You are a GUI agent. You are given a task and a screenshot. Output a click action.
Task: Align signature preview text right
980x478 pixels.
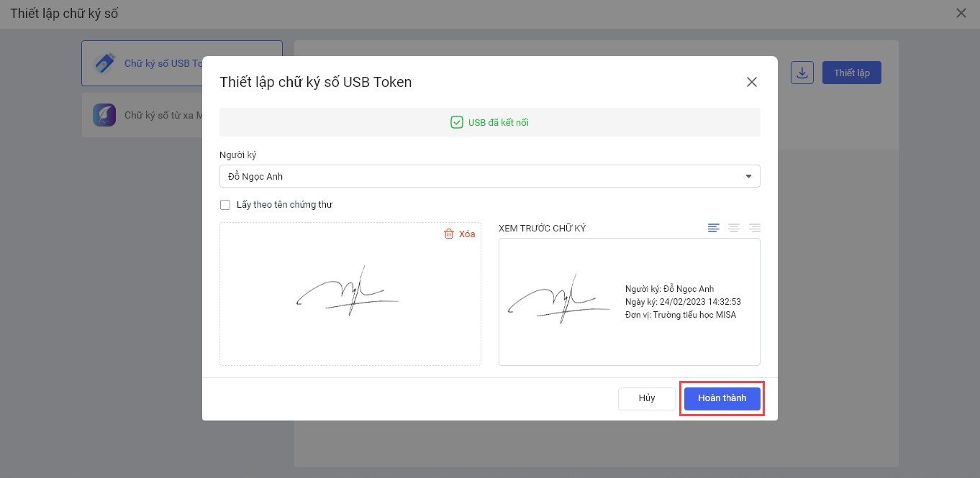[755, 228]
